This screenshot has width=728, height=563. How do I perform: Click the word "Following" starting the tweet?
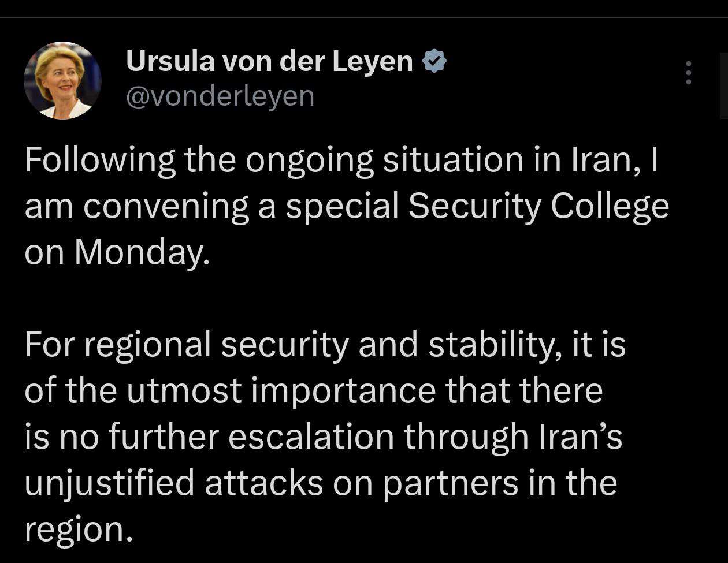pyautogui.click(x=100, y=162)
